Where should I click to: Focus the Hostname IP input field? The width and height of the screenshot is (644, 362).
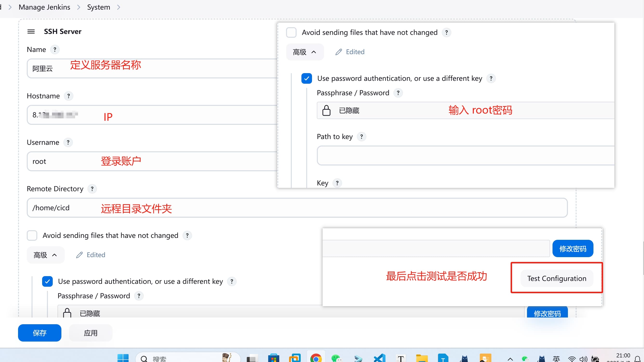(152, 115)
